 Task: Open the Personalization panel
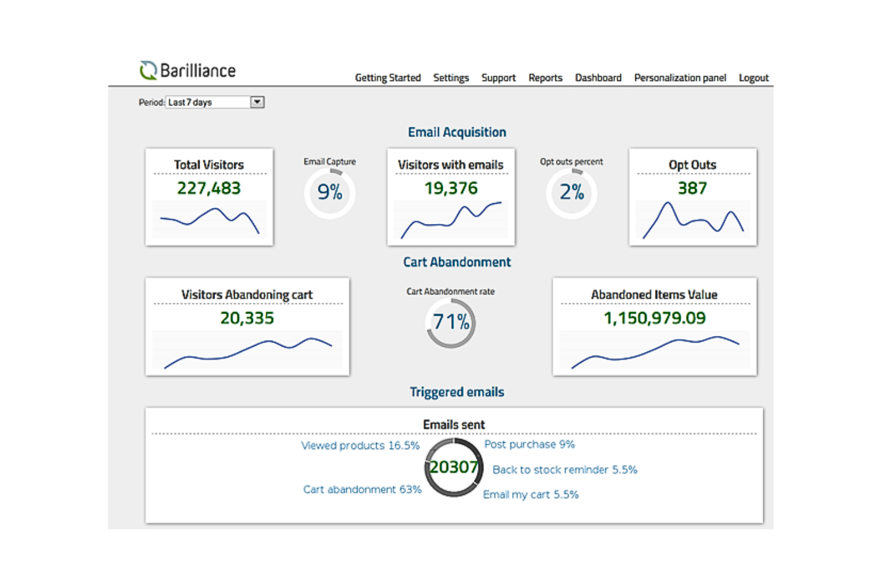pyautogui.click(x=680, y=77)
